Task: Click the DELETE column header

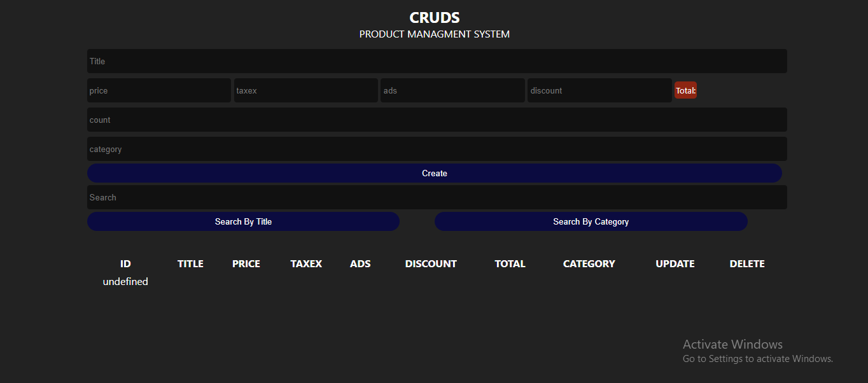Action: (x=747, y=263)
